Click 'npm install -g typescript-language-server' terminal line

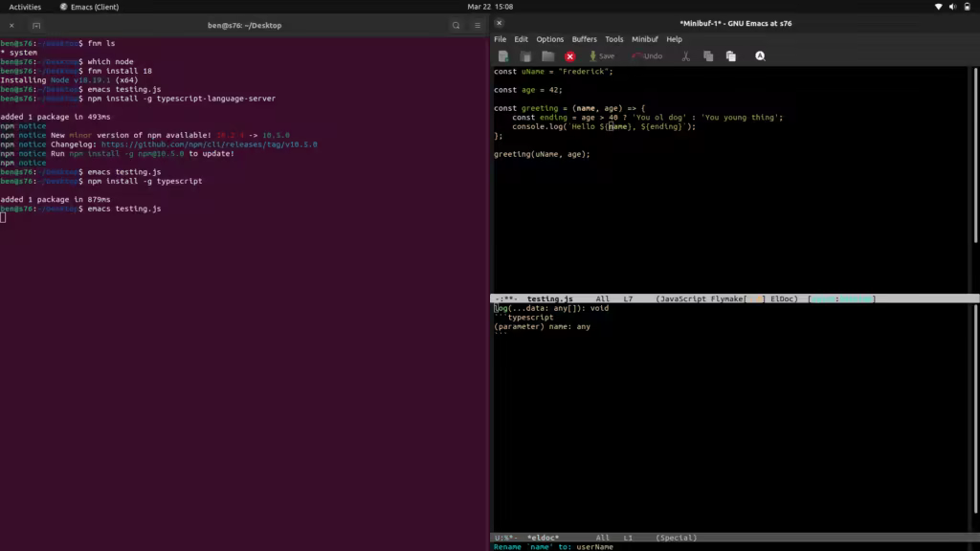pyautogui.click(x=181, y=99)
